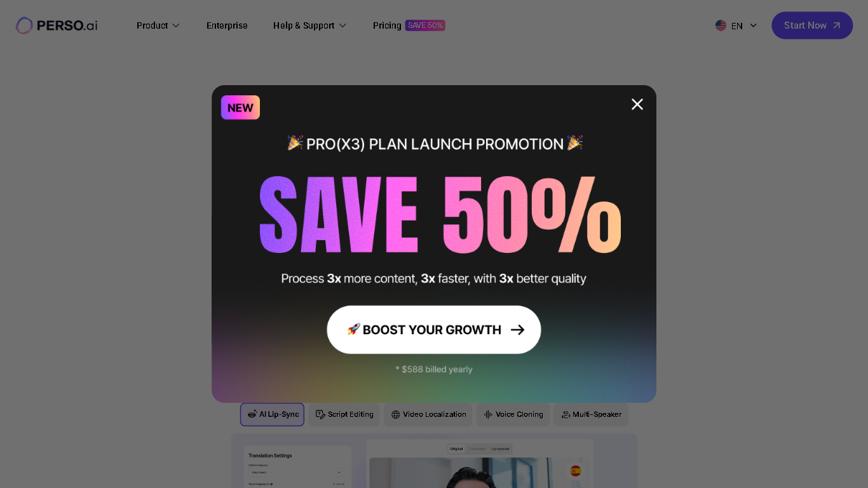The height and width of the screenshot is (488, 868).
Task: Click the PERSO.ai logo
Action: coord(57,25)
